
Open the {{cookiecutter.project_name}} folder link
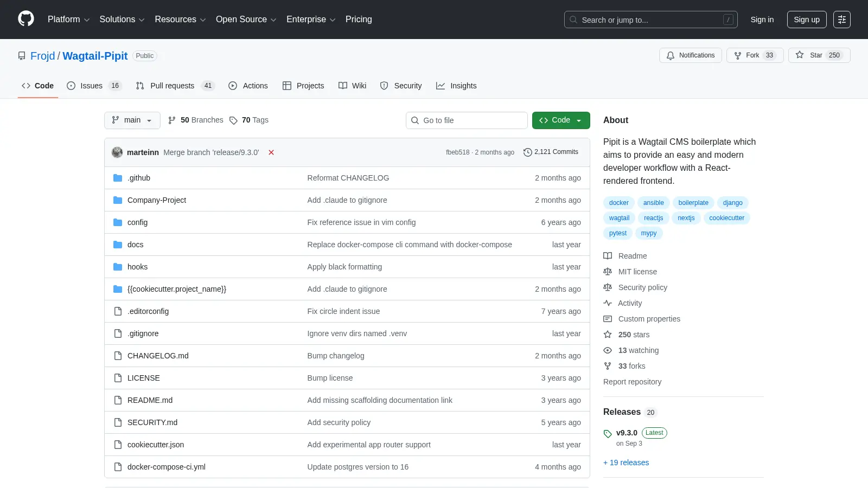177,289
